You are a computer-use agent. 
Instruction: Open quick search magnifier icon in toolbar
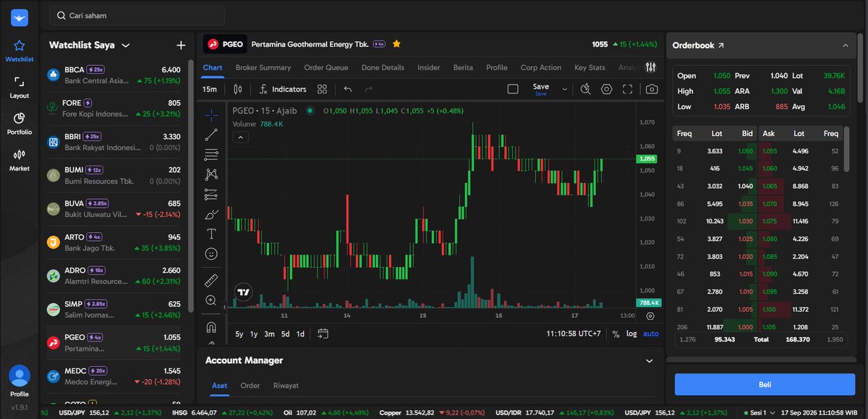[585, 89]
